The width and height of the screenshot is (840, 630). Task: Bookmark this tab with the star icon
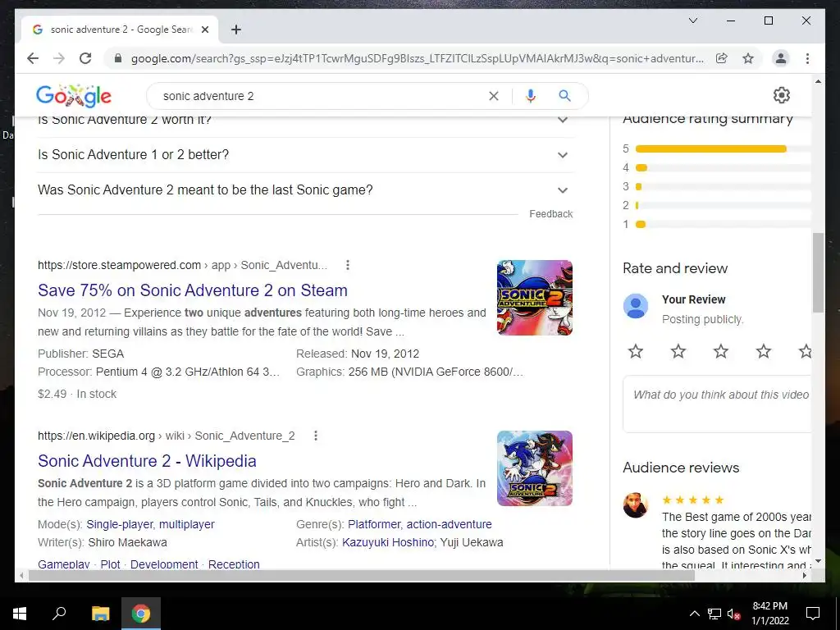[x=748, y=58]
